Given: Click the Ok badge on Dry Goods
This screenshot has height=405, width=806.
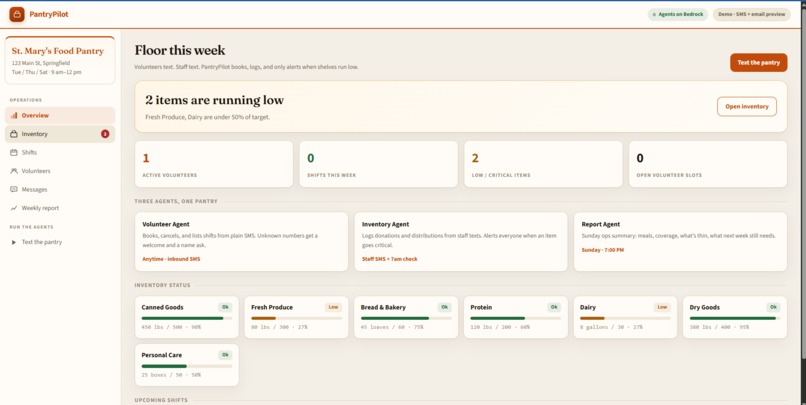Looking at the screenshot, I should coord(774,307).
